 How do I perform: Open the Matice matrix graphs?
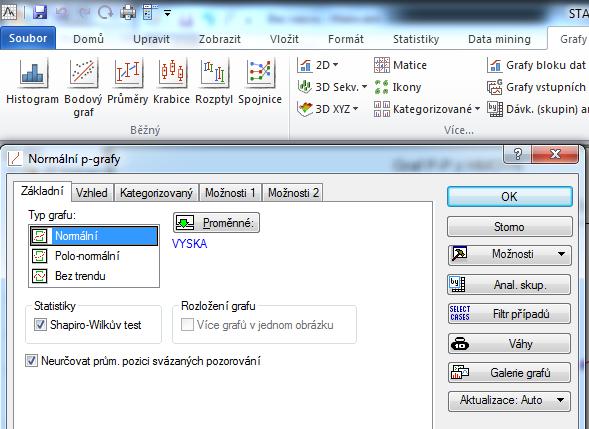pos(400,65)
